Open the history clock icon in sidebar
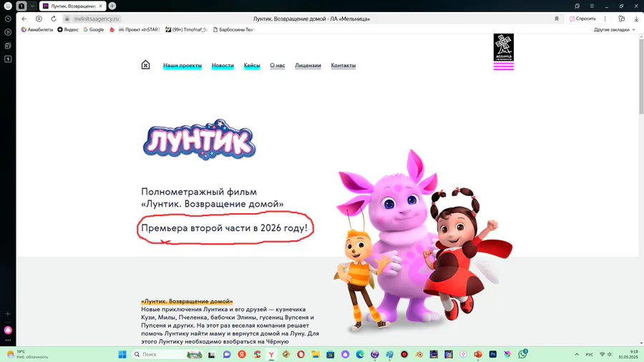Screen dimensions: 644x362 coord(8,19)
